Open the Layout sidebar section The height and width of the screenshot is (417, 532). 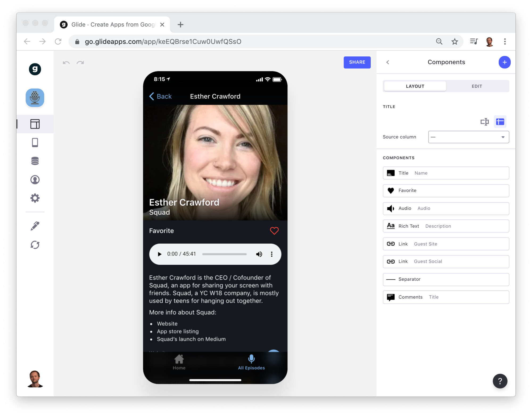click(x=35, y=124)
